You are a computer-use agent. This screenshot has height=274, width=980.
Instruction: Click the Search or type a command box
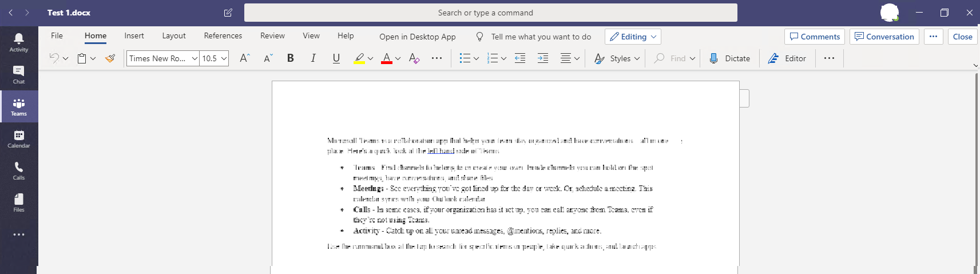click(491, 13)
